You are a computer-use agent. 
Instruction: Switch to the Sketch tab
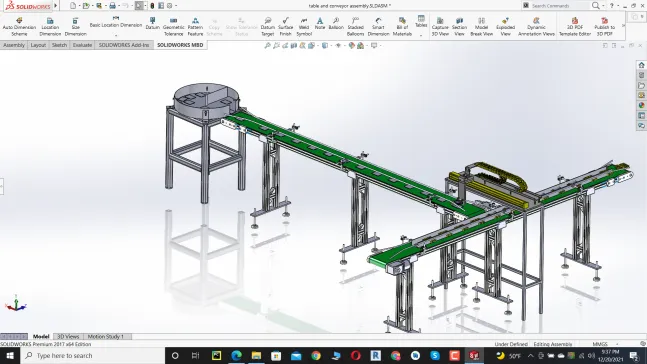click(59, 45)
